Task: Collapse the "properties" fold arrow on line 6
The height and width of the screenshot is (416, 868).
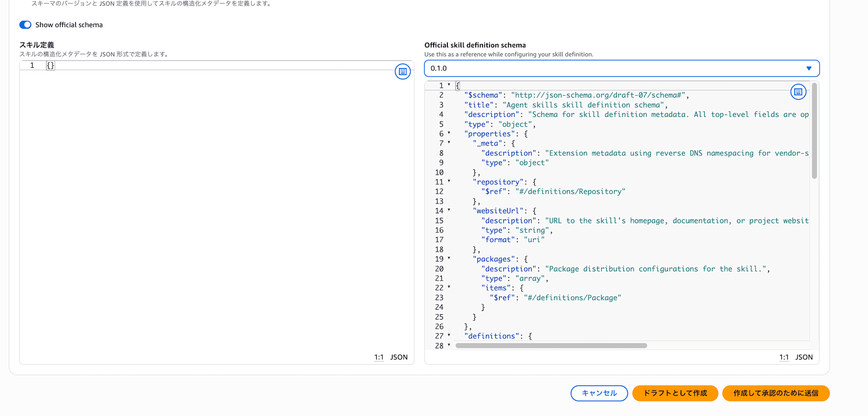Action: (449, 133)
